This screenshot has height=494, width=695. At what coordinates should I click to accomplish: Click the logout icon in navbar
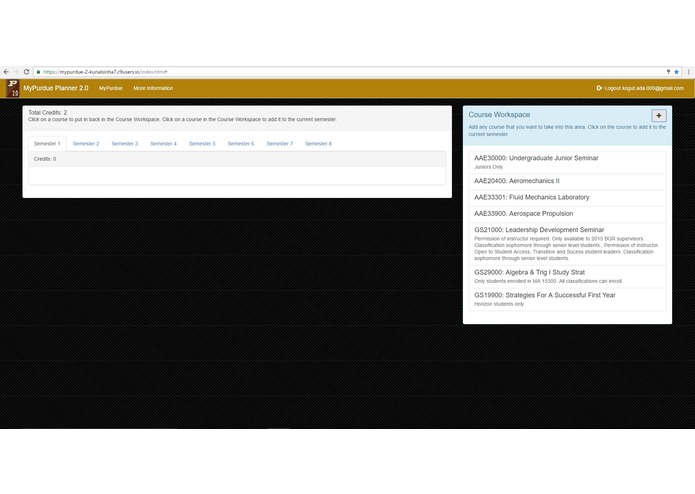click(599, 88)
